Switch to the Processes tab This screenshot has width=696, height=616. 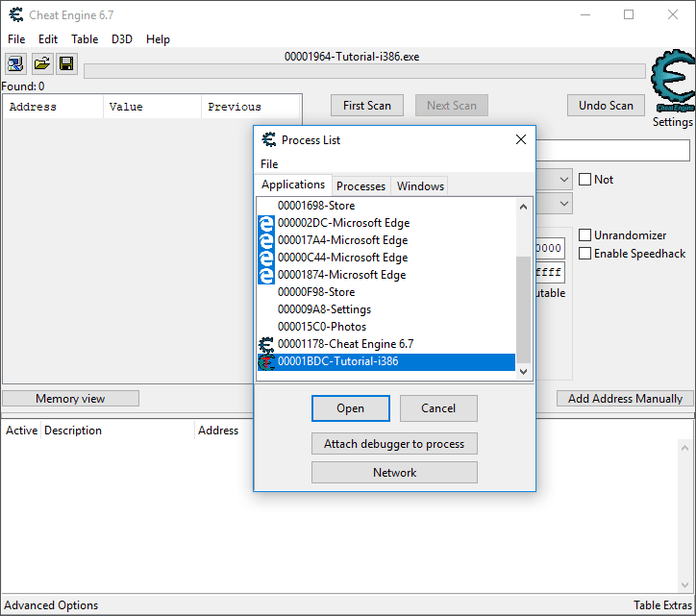tap(360, 186)
